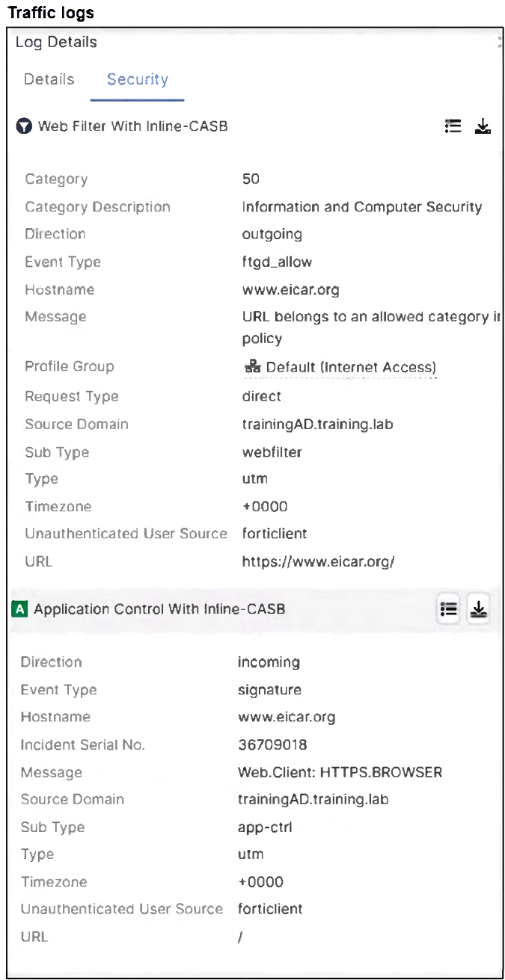Select the Web.Client: HTTPS.BROWSER message text
Viewport: 505px width, 980px height.
coord(340,772)
